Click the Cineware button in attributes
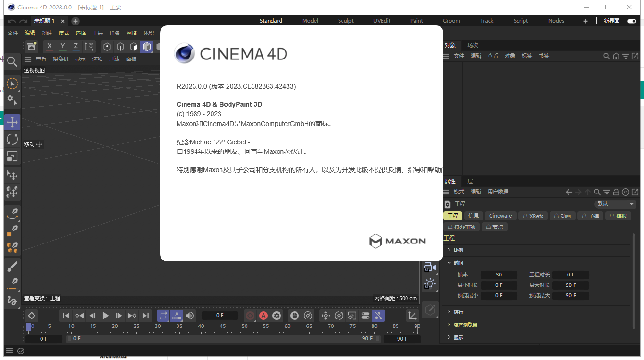The width and height of the screenshot is (644, 360). pyautogui.click(x=500, y=216)
